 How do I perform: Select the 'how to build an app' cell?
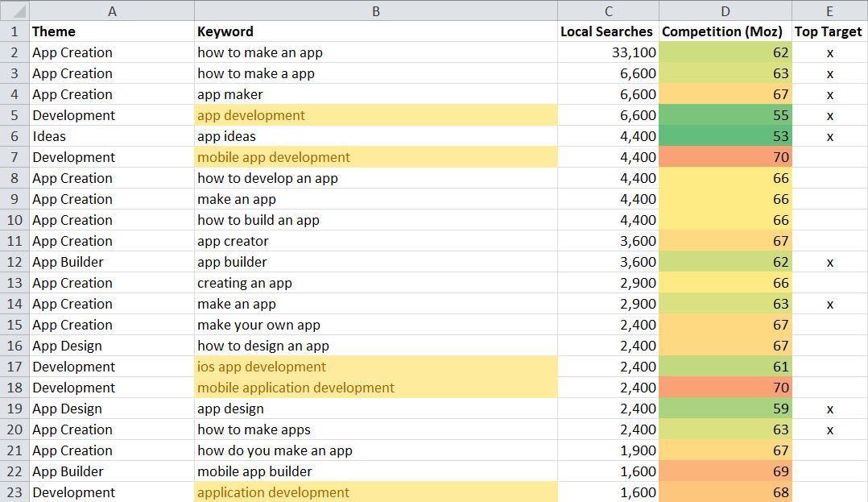tap(376, 220)
